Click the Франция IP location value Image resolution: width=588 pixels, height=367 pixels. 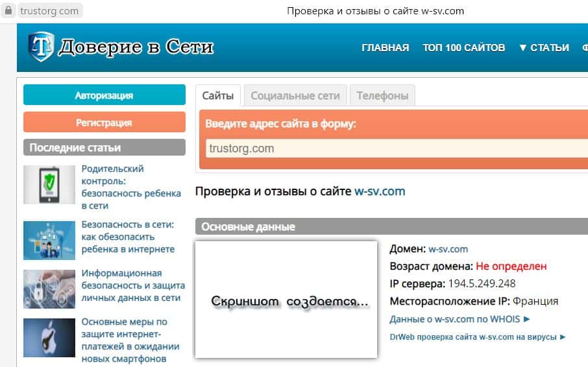[x=535, y=301]
